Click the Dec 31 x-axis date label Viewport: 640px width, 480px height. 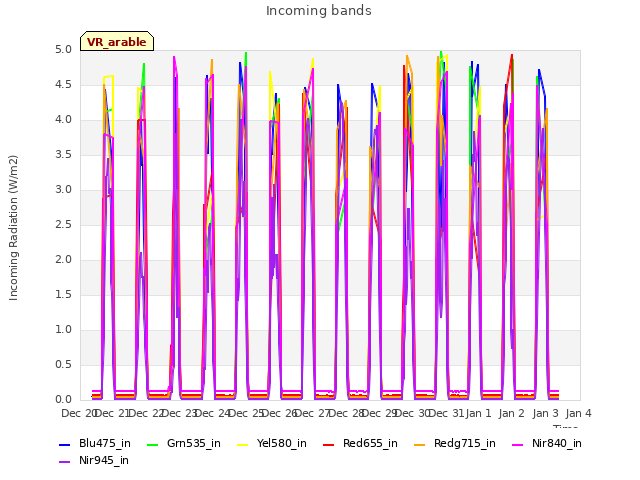pyautogui.click(x=447, y=414)
